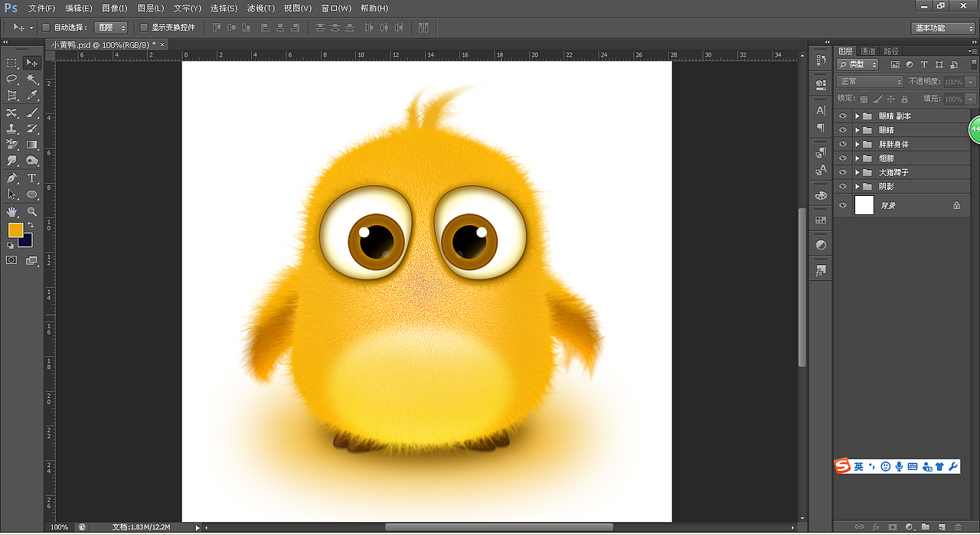Select the Perspective Crop tool
The height and width of the screenshot is (535, 980).
12,96
